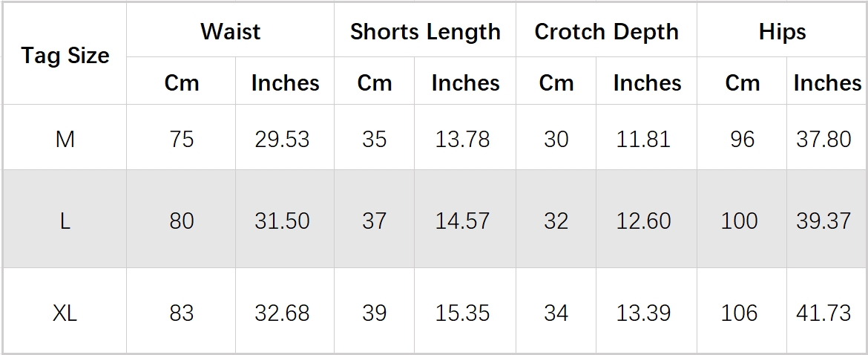Click the Shorts Length header
This screenshot has height=355, width=868.
pos(425,32)
